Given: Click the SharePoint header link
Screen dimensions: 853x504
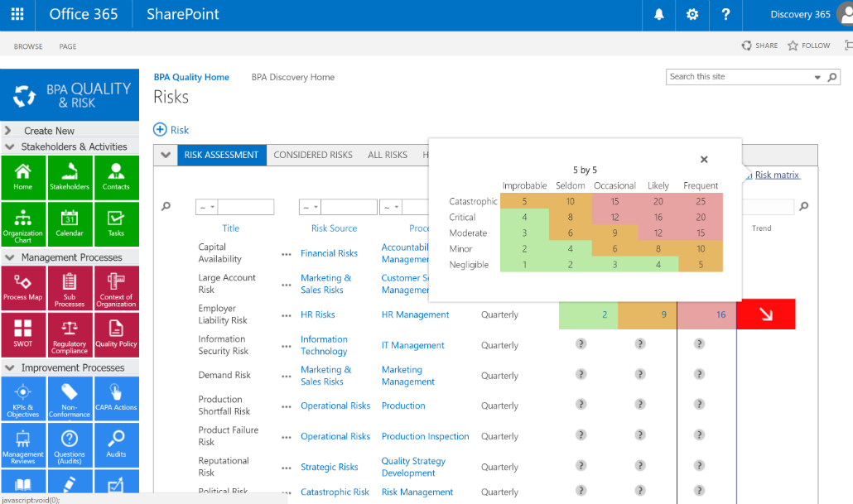Looking at the screenshot, I should [x=183, y=14].
